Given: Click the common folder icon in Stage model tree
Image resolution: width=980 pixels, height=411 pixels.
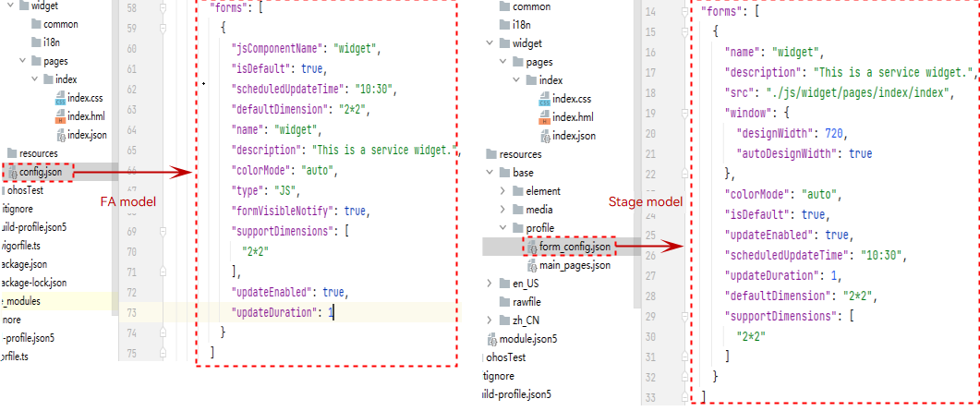Looking at the screenshot, I should (x=505, y=6).
